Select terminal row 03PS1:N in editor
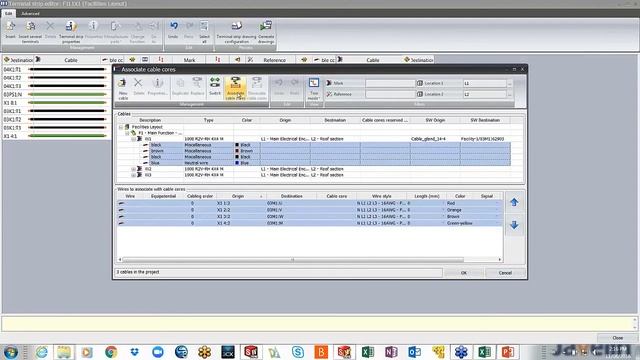The image size is (640, 360). point(56,94)
